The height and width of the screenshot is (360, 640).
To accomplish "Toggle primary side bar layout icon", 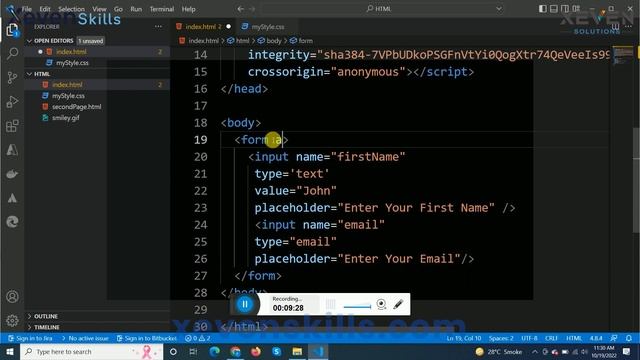I will coord(542,9).
